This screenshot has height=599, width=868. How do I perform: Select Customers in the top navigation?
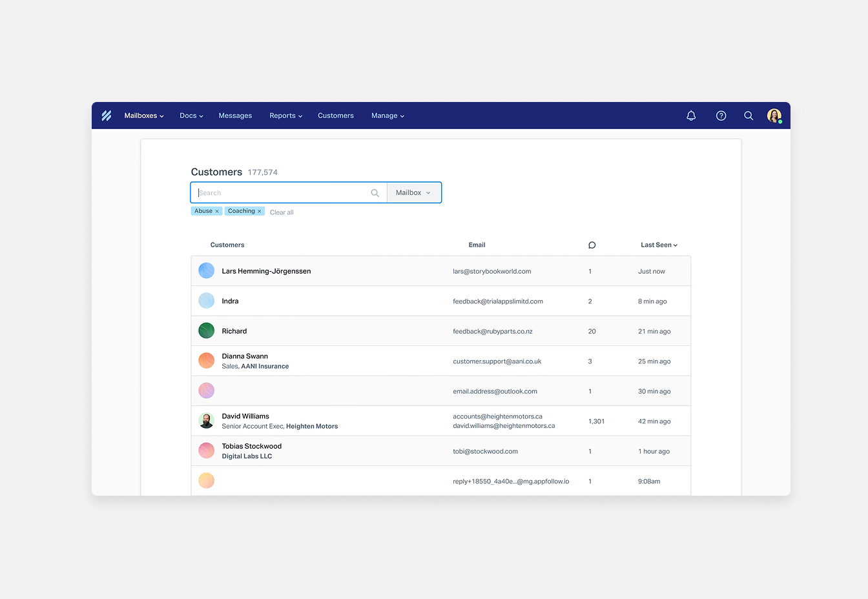(335, 116)
